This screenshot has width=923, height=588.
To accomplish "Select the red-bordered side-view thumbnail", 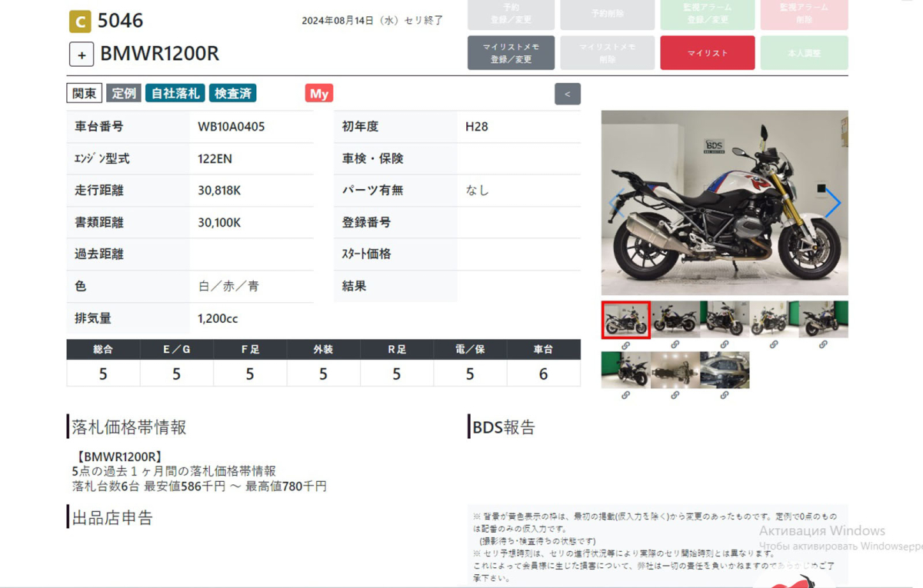I will coord(626,320).
